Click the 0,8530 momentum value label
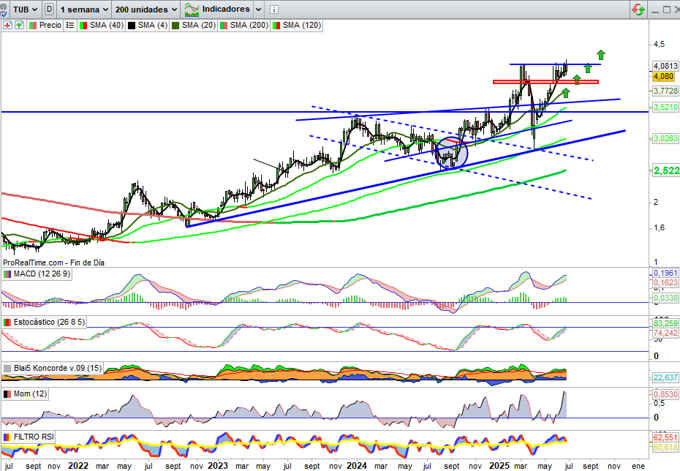Screen dimensions: 680x471 click(x=665, y=394)
